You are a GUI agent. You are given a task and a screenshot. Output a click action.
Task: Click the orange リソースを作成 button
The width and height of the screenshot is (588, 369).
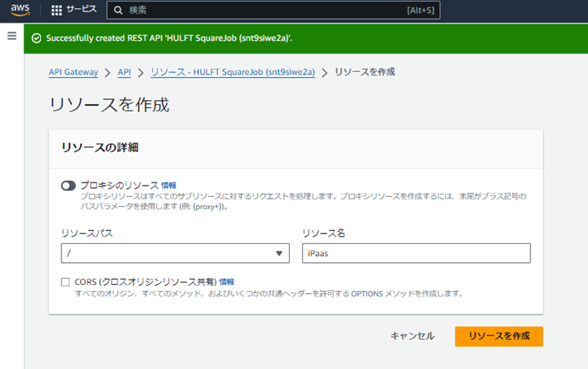tap(498, 336)
